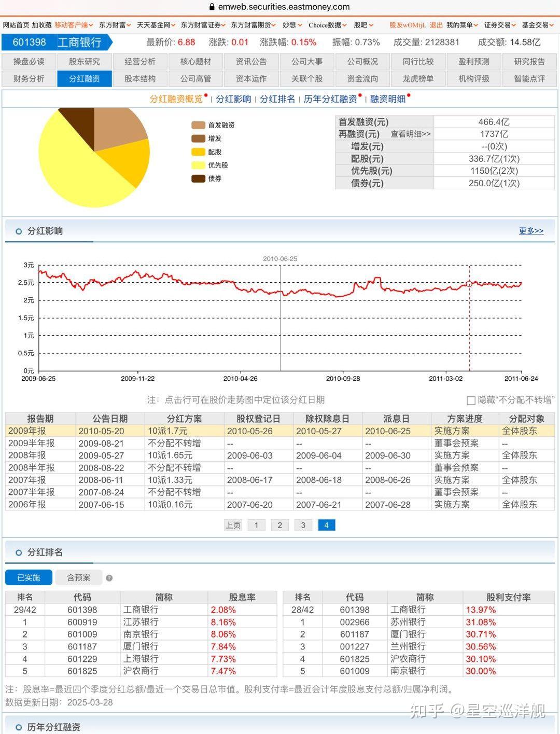Open the 盈利预测 tab
The width and height of the screenshot is (560, 734).
(474, 62)
